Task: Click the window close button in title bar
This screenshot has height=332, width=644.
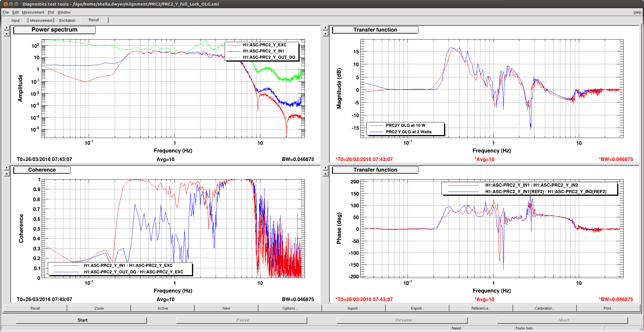Action: [x=5, y=4]
